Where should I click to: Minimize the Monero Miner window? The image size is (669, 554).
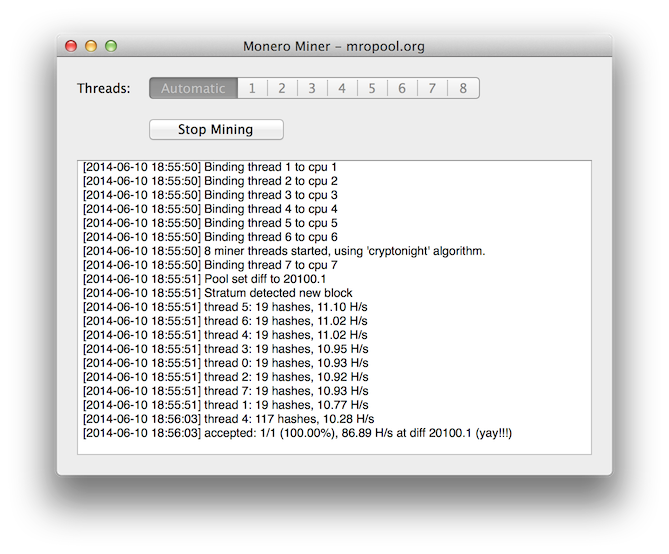click(x=91, y=46)
